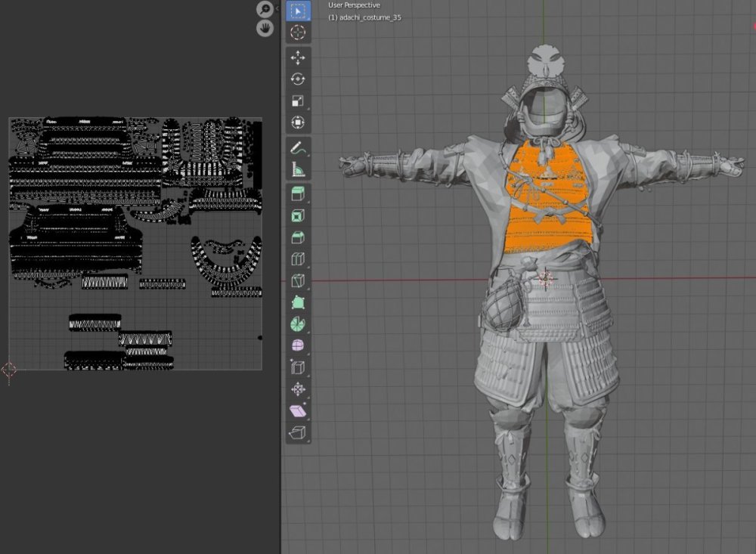
Task: Activate the 3D Cursor tool
Action: [x=298, y=32]
